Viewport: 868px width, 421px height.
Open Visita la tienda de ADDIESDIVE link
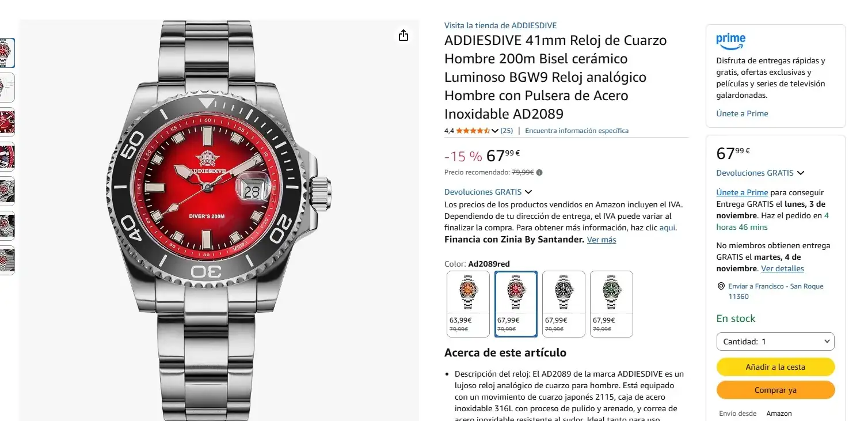[x=500, y=25]
